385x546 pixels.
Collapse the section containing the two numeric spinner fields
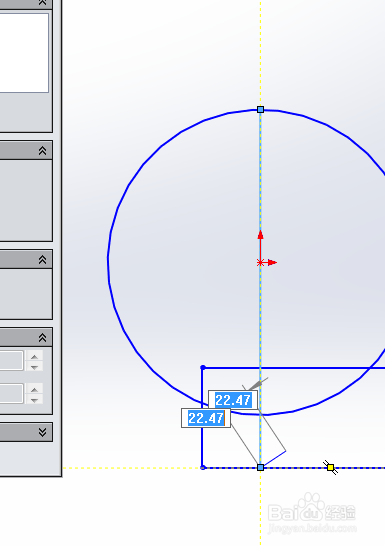pyautogui.click(x=42, y=337)
